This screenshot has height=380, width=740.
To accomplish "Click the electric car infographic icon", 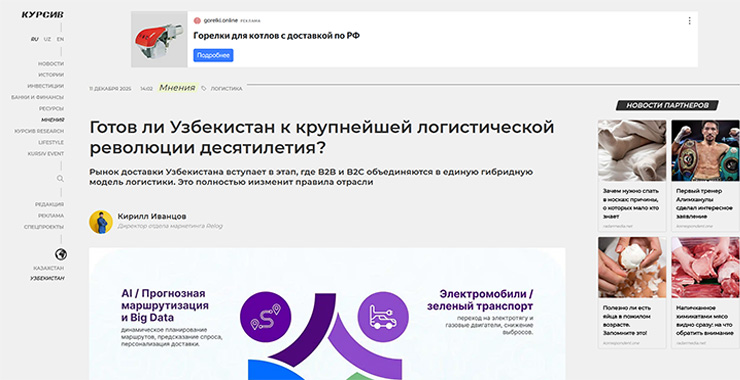I will (x=383, y=317).
